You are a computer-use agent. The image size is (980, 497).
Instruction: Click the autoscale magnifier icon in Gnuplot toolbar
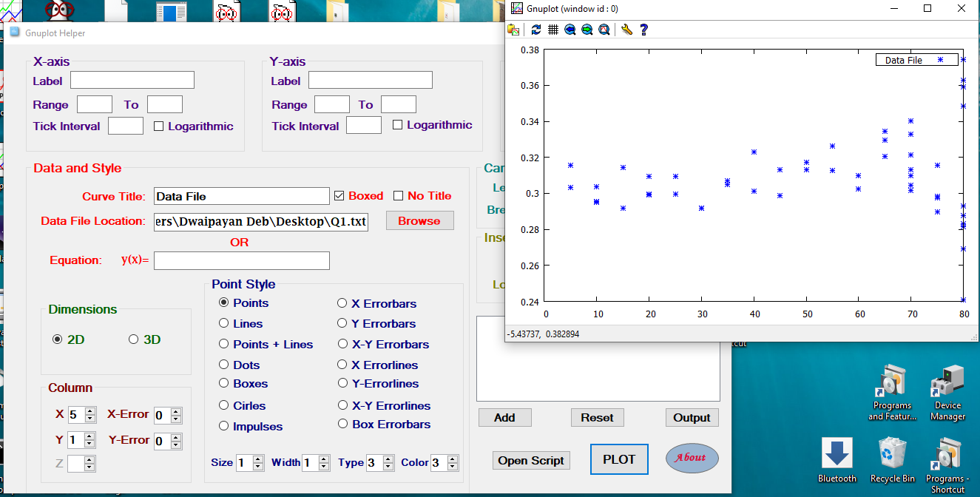604,30
